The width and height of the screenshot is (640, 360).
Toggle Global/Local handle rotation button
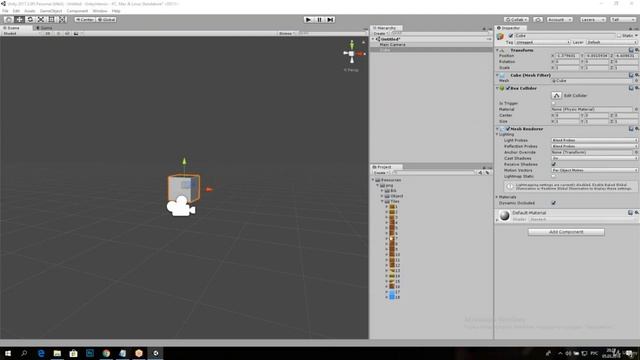click(107, 20)
